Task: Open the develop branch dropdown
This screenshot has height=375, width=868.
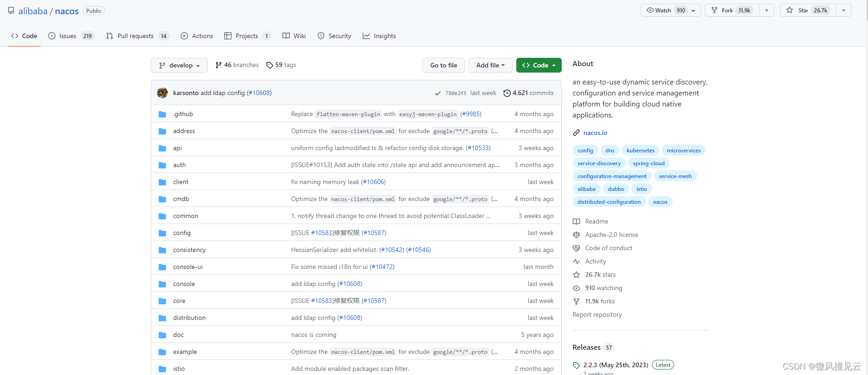Action: [x=179, y=65]
